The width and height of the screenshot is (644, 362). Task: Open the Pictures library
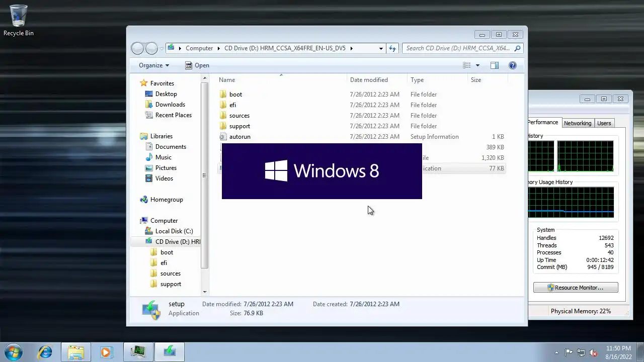[x=166, y=168]
